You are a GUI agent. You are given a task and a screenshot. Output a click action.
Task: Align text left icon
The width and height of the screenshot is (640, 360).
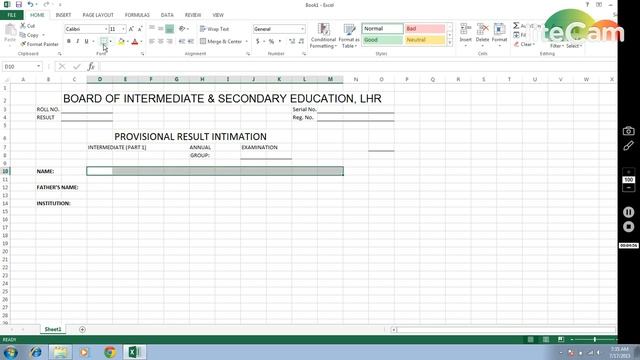pos(152,41)
